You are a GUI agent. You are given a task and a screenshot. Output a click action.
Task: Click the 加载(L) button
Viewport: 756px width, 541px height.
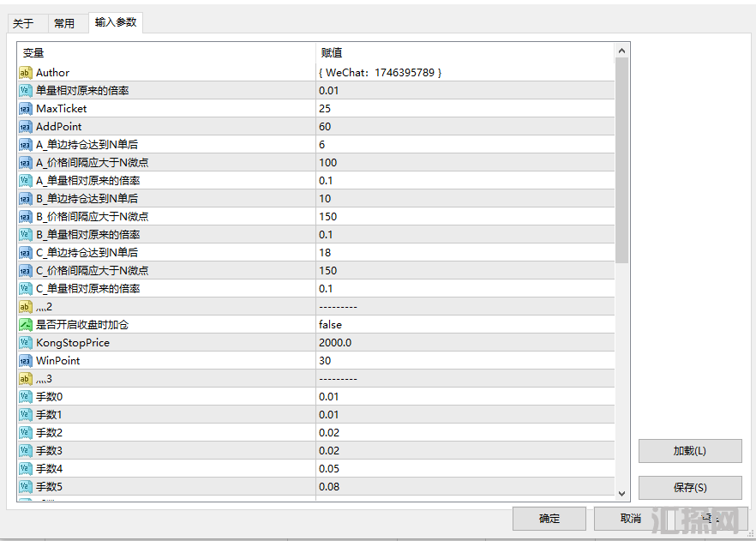[689, 451]
